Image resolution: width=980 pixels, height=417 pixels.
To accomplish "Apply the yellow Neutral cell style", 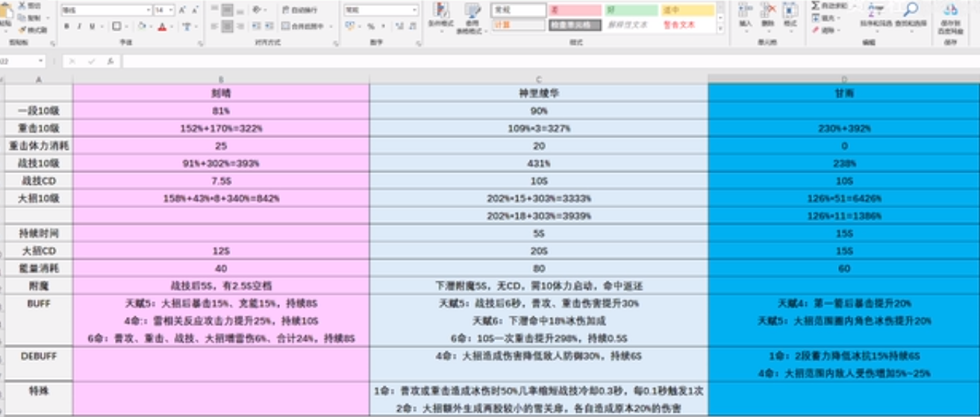I will click(x=687, y=10).
